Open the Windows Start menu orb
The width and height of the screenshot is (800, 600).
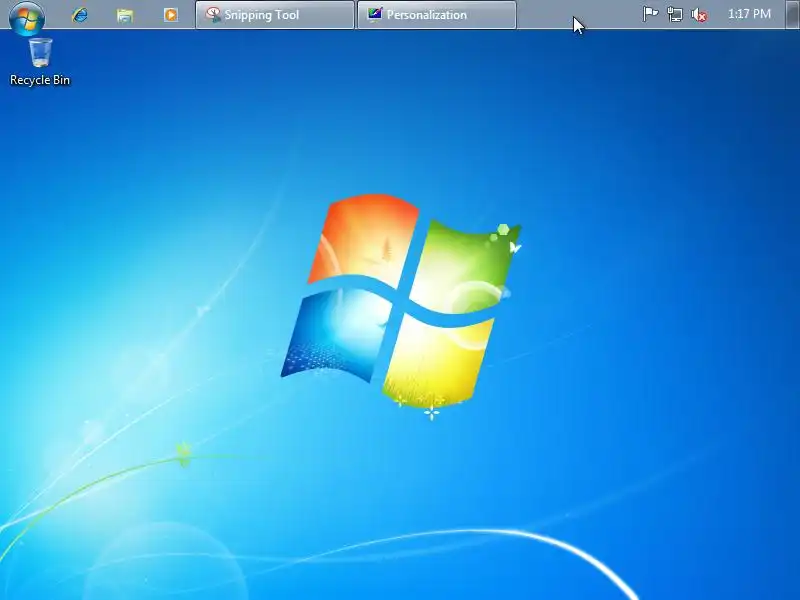tap(27, 17)
